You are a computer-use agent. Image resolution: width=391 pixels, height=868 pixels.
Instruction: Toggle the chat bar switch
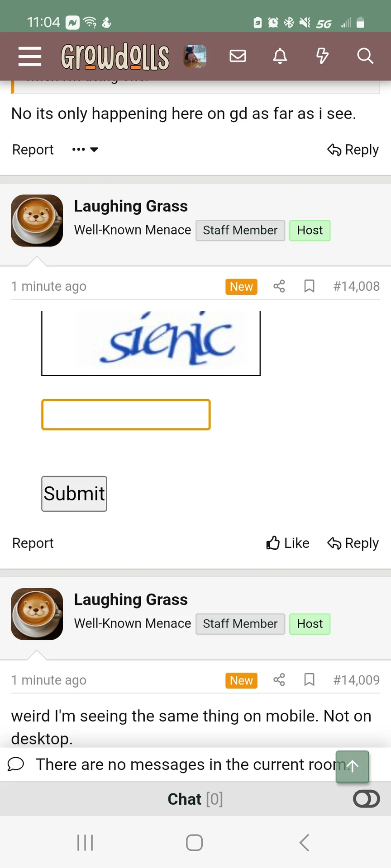point(366,799)
